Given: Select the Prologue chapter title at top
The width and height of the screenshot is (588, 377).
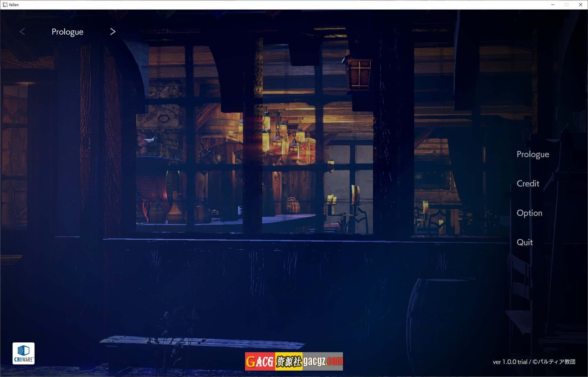Looking at the screenshot, I should pos(67,32).
